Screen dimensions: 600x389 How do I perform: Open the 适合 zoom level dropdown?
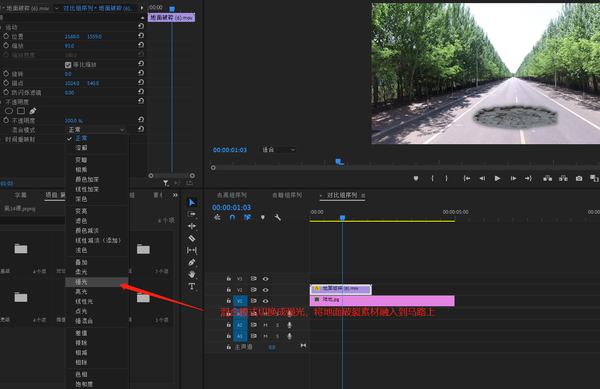click(x=278, y=150)
